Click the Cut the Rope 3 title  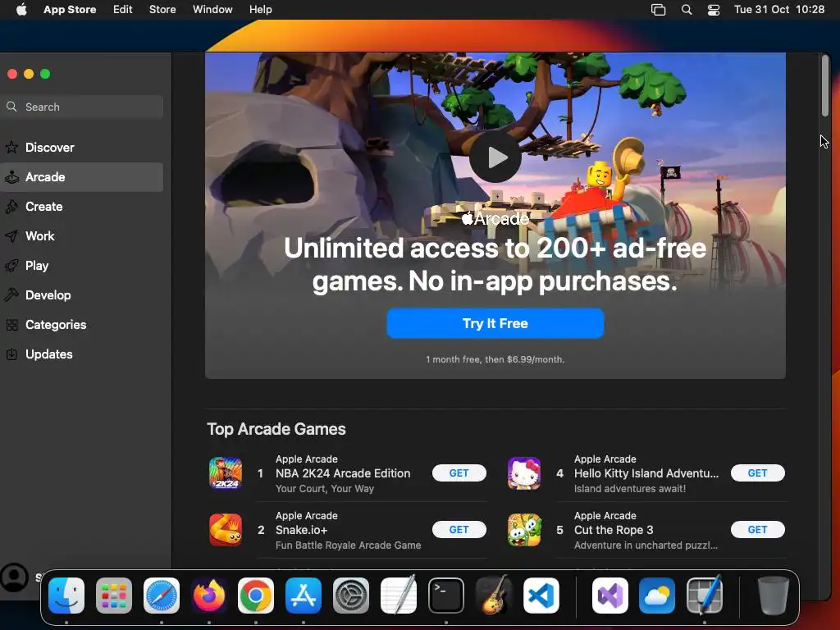click(614, 530)
